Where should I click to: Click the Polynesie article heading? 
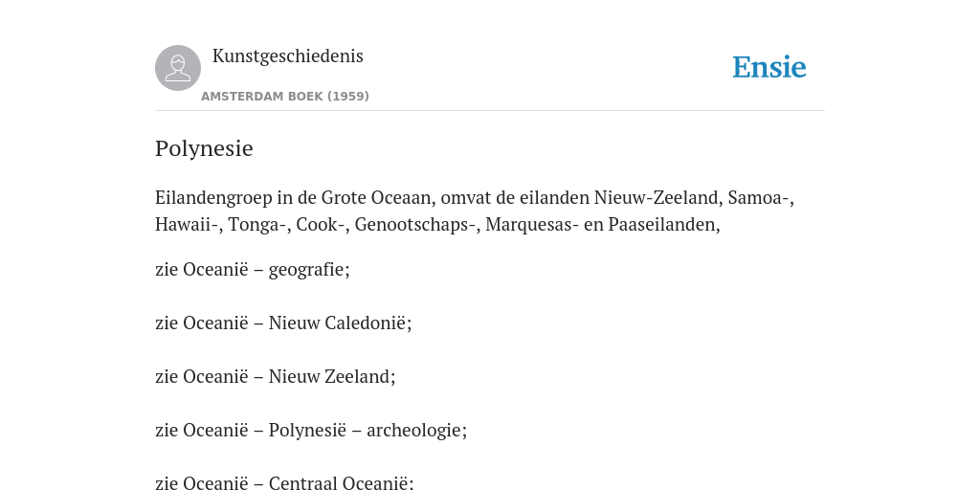[x=204, y=148]
